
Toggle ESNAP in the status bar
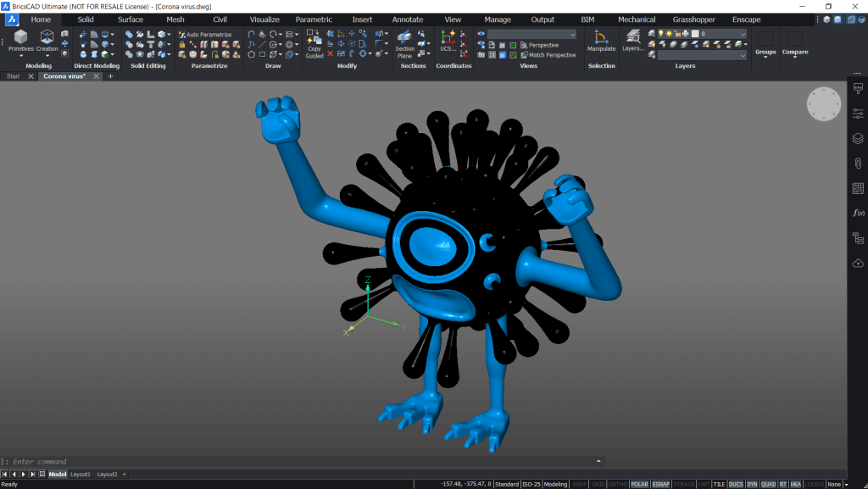(x=659, y=482)
